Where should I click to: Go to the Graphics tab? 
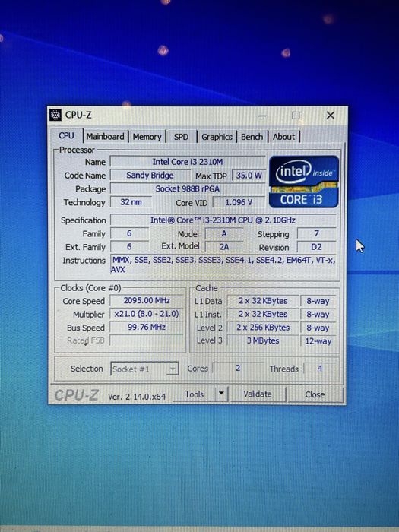[x=217, y=137]
